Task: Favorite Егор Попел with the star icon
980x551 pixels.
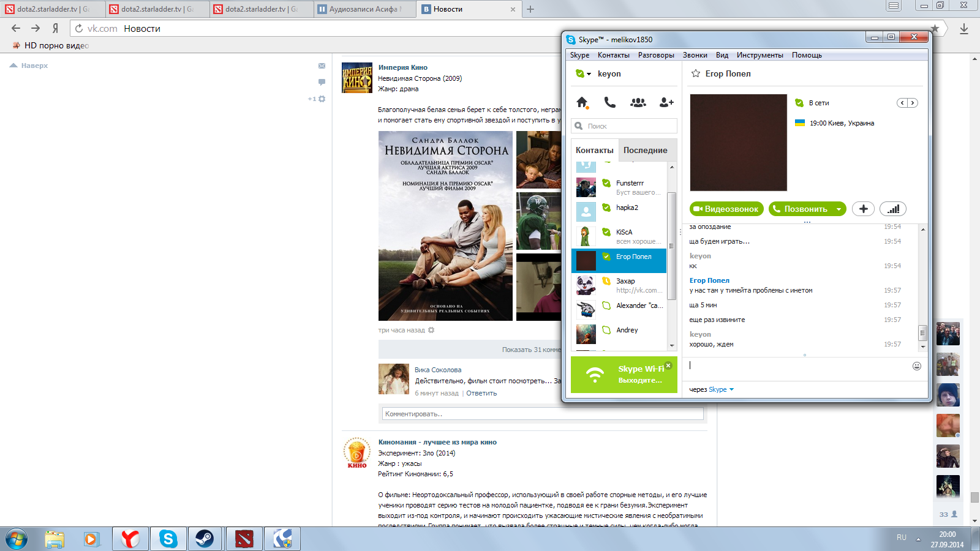Action: (696, 73)
